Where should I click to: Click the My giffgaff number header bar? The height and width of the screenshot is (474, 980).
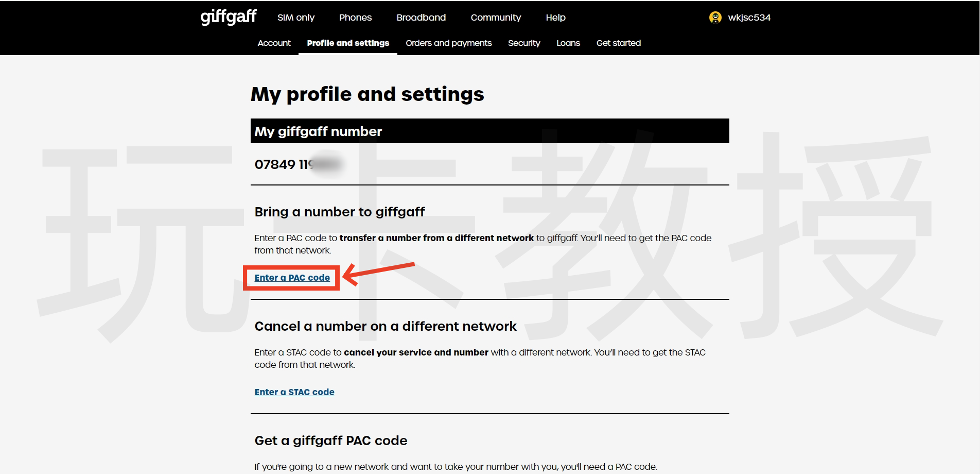[489, 131]
